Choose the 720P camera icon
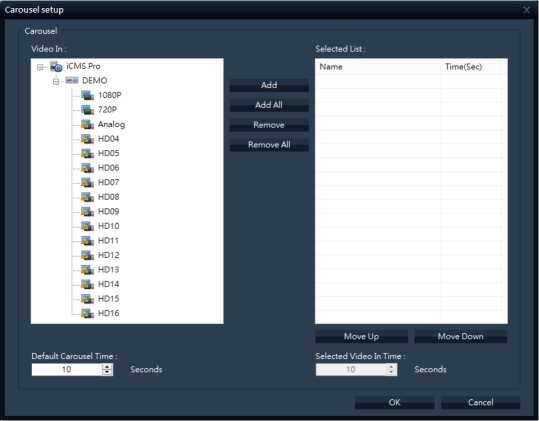 click(x=87, y=110)
